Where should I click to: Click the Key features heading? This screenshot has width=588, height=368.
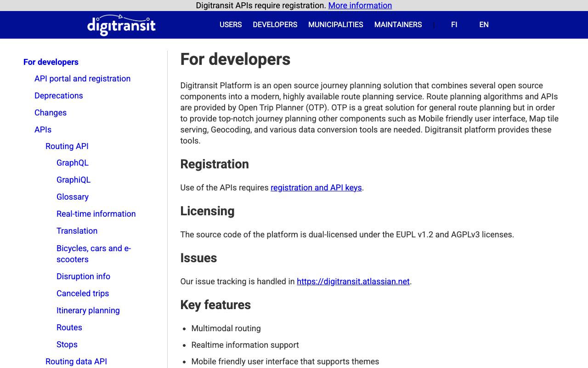coord(215,305)
